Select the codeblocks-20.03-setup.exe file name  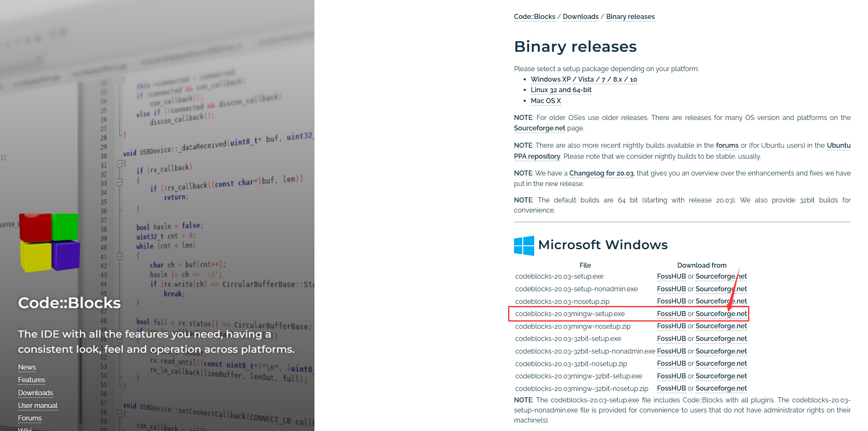[559, 276]
